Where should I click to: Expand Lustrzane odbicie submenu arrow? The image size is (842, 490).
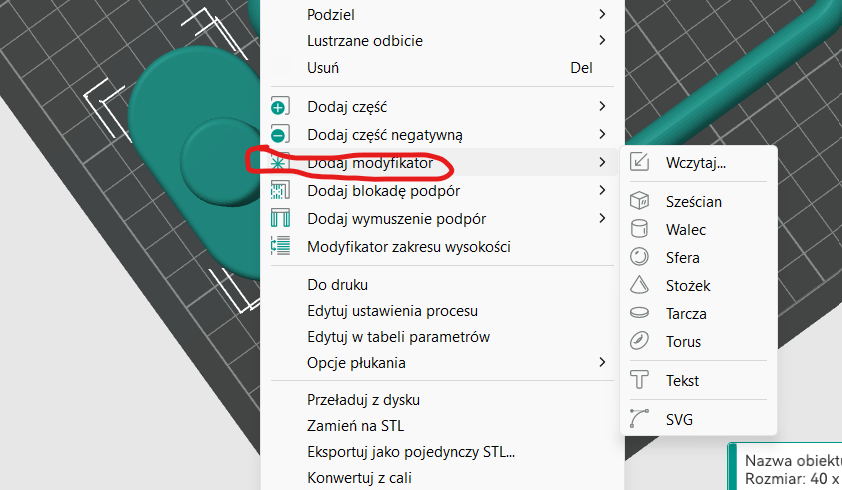(x=602, y=41)
